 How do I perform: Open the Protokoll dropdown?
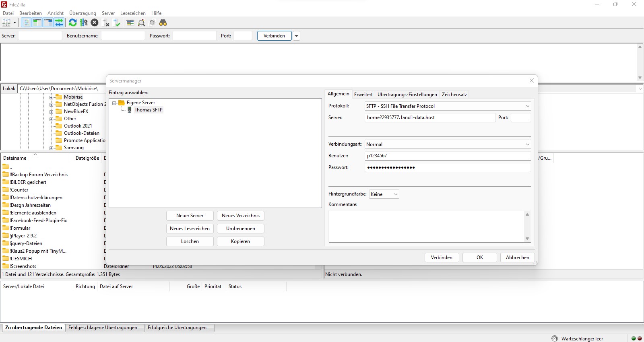tap(448, 106)
